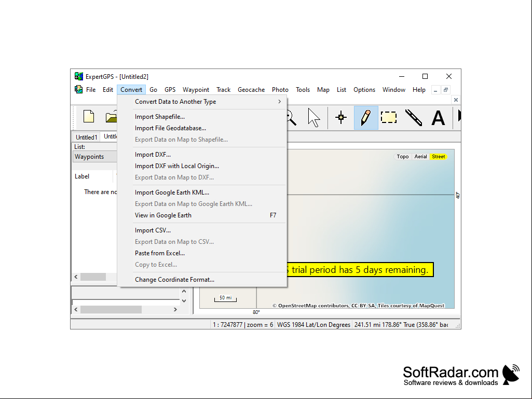Open the Waypoints list dropdown
Image resolution: width=532 pixels, height=399 pixels.
pos(95,156)
